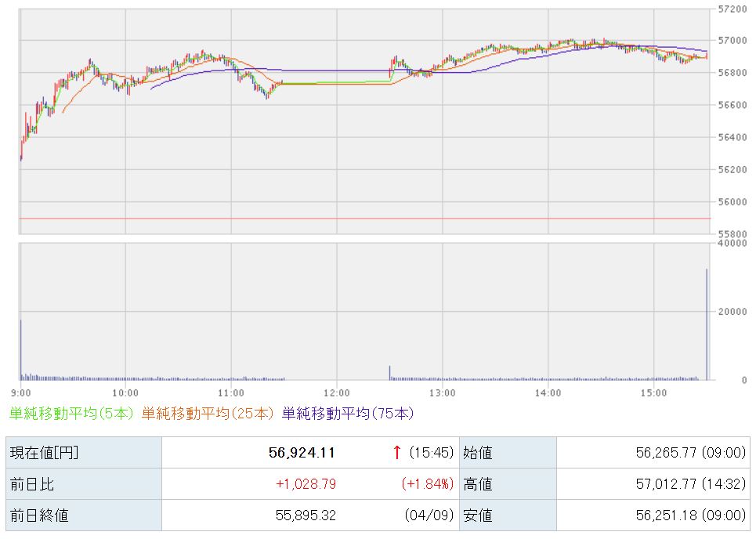Screen dimensions: 756x539
Task: Toggle the orange 単純移動平均(25本) legend label
Action: click(208, 413)
